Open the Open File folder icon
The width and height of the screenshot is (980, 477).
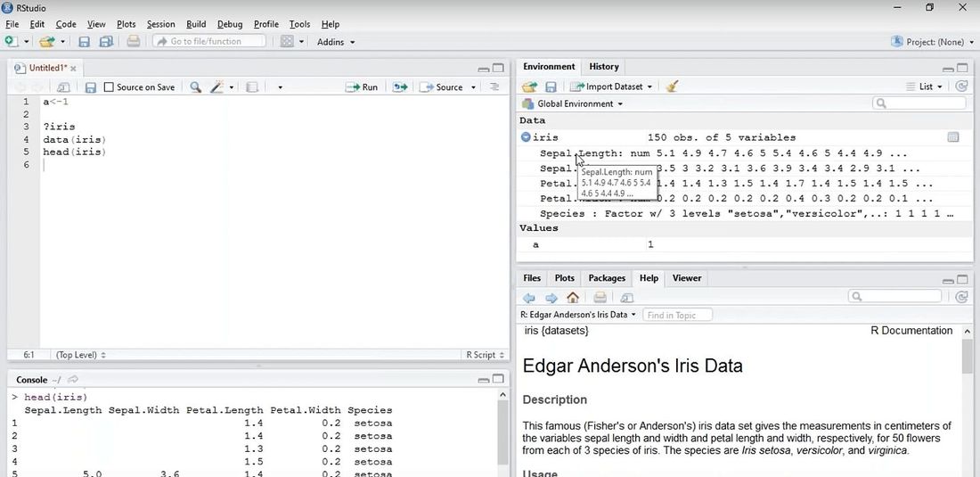(x=47, y=41)
